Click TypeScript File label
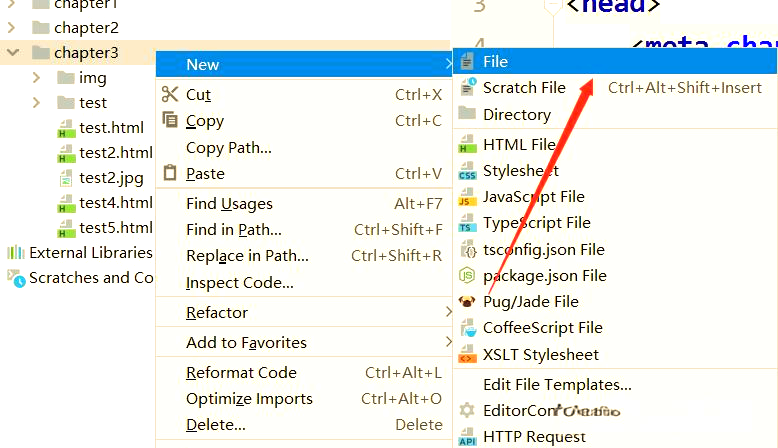 pos(537,223)
